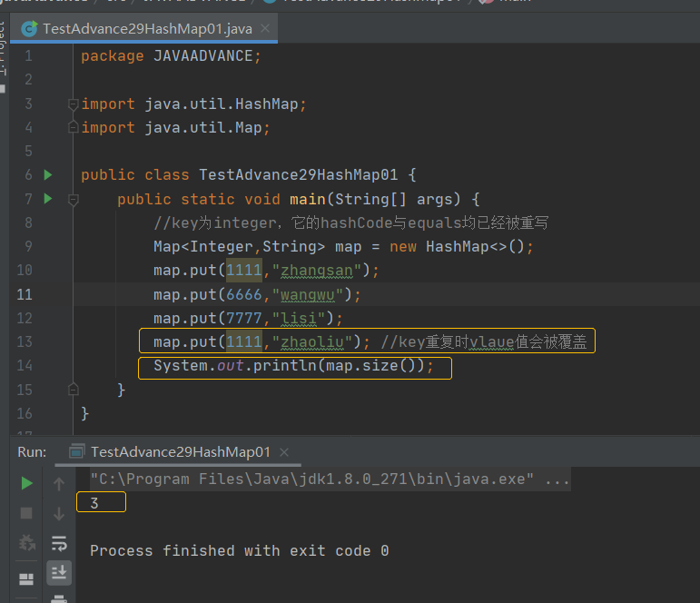Close the TestAdvance29HashMap01 Run tab
Image resolution: width=700 pixels, height=603 pixels.
coord(284,452)
